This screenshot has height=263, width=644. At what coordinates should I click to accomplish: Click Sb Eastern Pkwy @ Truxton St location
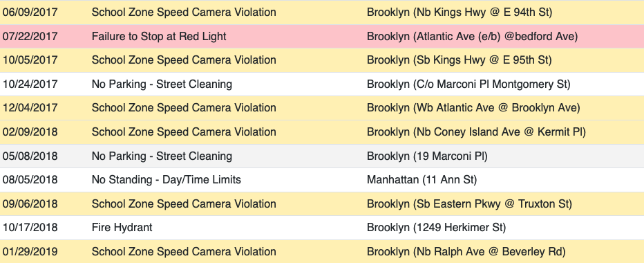(469, 203)
